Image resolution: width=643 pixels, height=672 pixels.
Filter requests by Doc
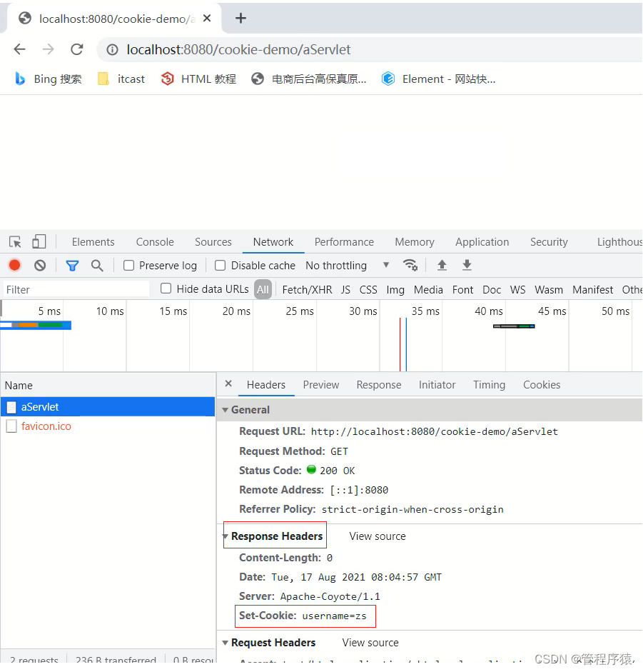pos(492,290)
